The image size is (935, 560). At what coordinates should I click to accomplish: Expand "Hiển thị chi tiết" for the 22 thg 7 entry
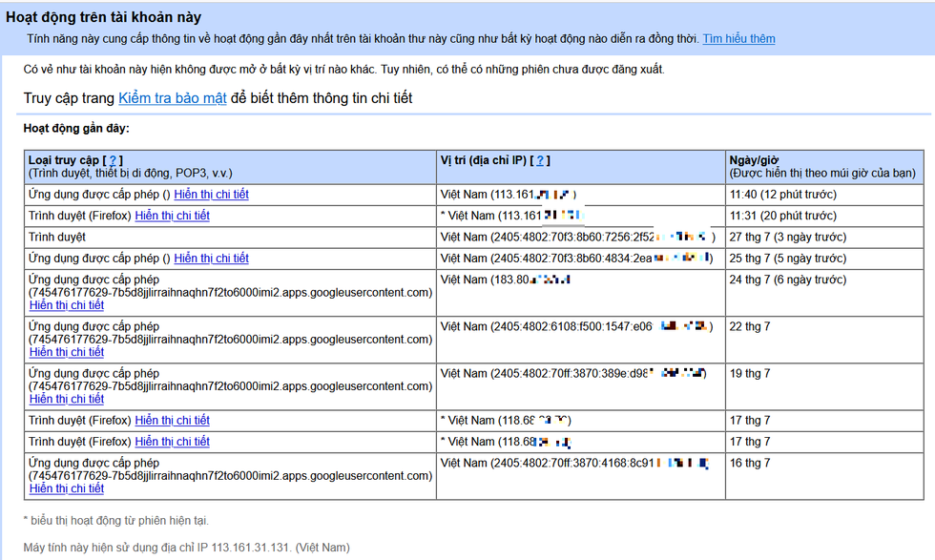67,352
